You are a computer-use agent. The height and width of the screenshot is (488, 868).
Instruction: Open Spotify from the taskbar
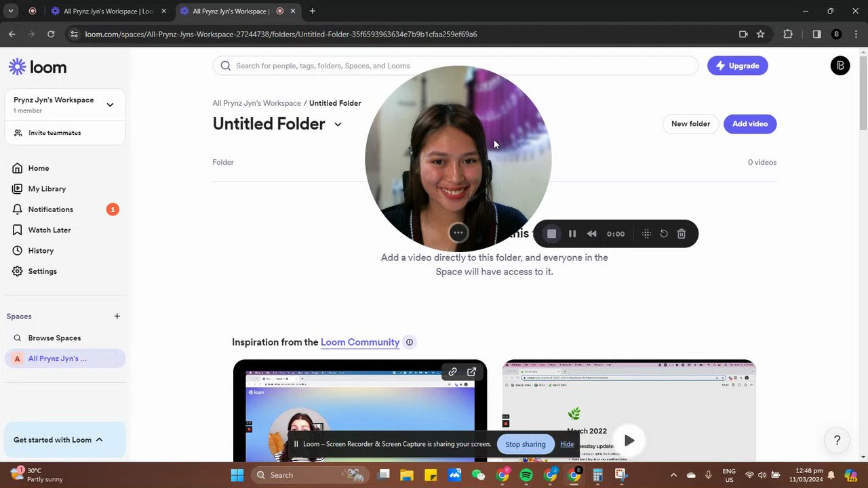(x=526, y=475)
